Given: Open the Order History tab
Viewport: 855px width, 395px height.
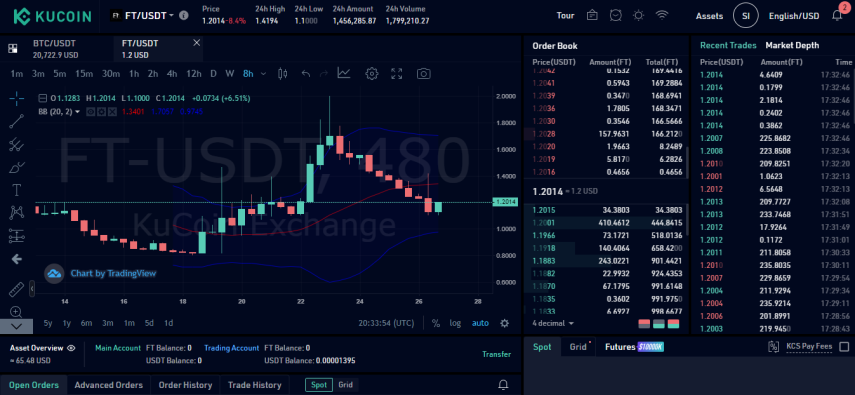Looking at the screenshot, I should (x=185, y=385).
